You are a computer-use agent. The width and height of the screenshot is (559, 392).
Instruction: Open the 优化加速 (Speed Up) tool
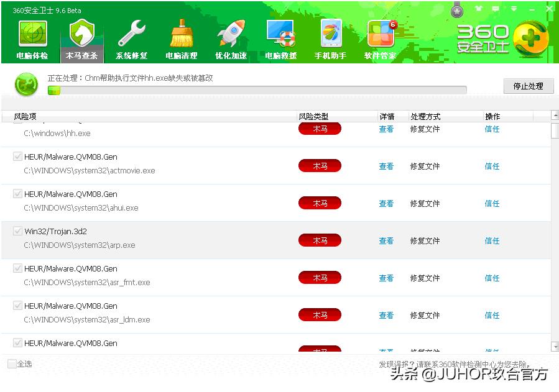pos(230,37)
